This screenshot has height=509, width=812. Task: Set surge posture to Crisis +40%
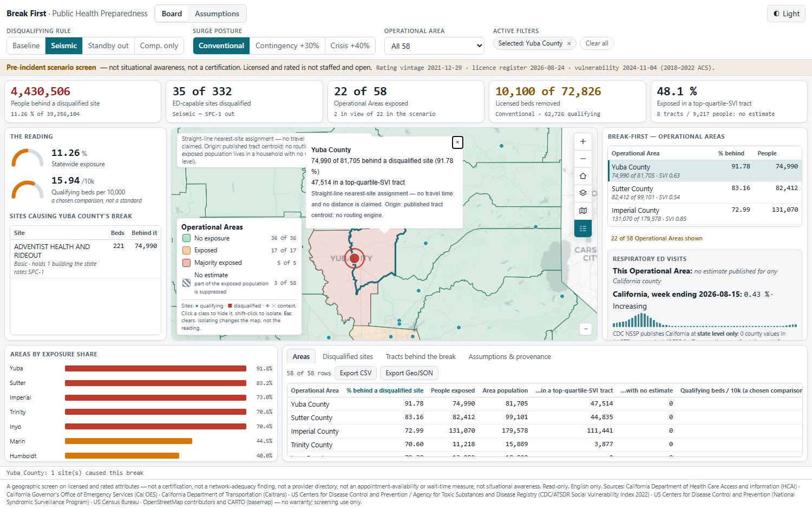click(x=350, y=45)
